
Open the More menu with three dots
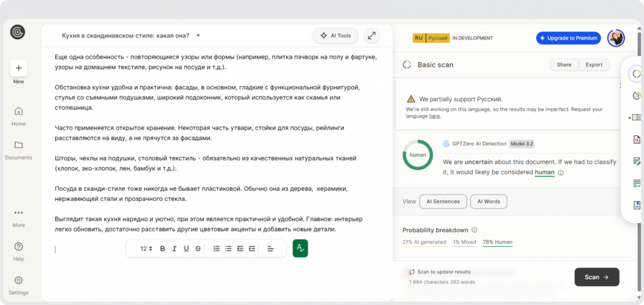19,218
